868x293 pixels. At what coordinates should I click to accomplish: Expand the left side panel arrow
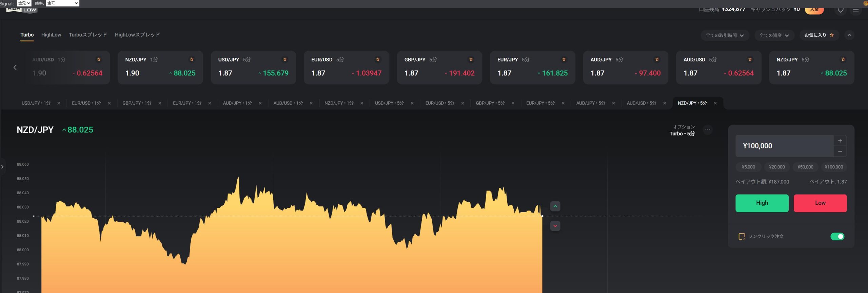coord(2,167)
